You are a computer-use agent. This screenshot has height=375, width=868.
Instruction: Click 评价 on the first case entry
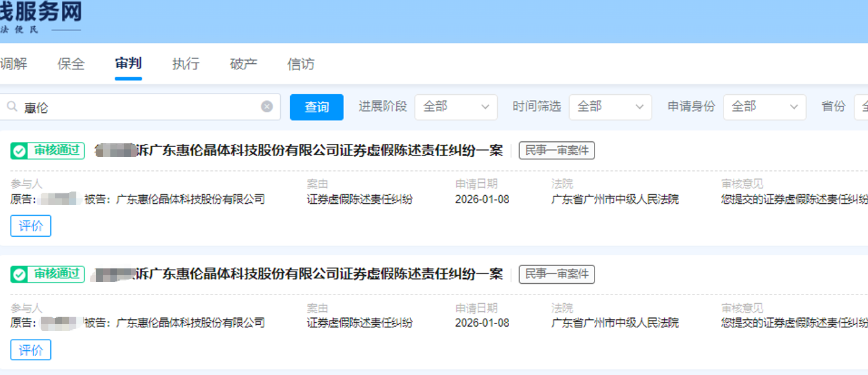coord(30,226)
